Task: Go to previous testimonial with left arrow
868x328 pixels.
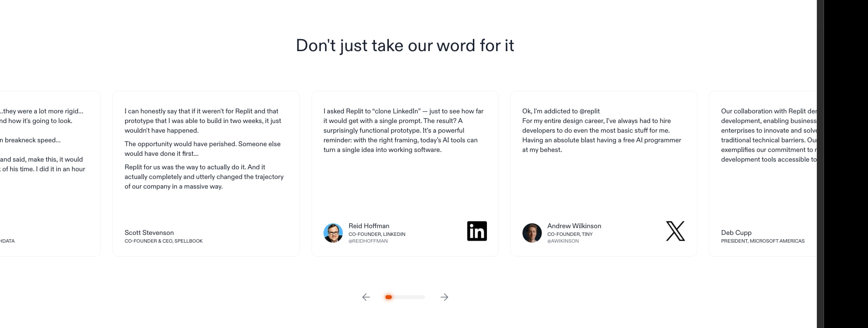Action: coord(366,297)
